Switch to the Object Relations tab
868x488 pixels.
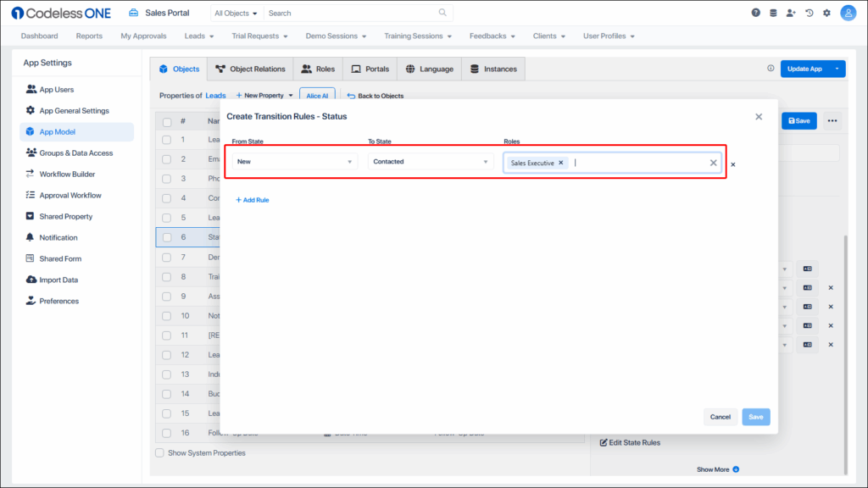pyautogui.click(x=251, y=69)
